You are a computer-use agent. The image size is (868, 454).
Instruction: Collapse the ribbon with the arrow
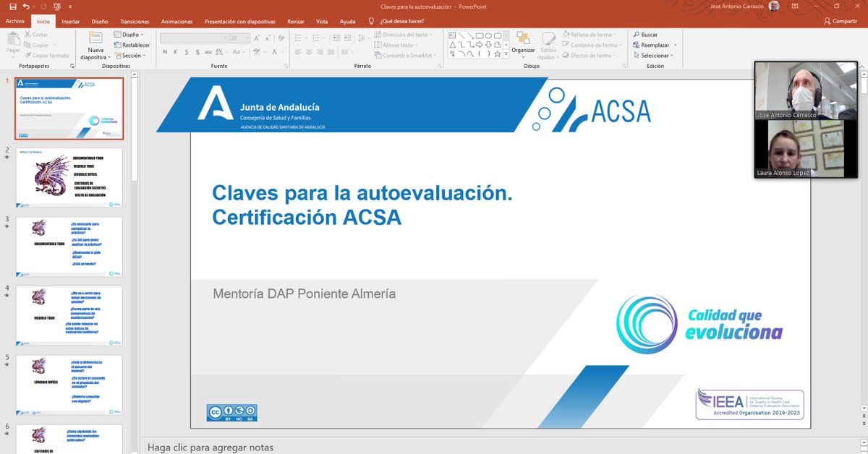click(x=861, y=65)
